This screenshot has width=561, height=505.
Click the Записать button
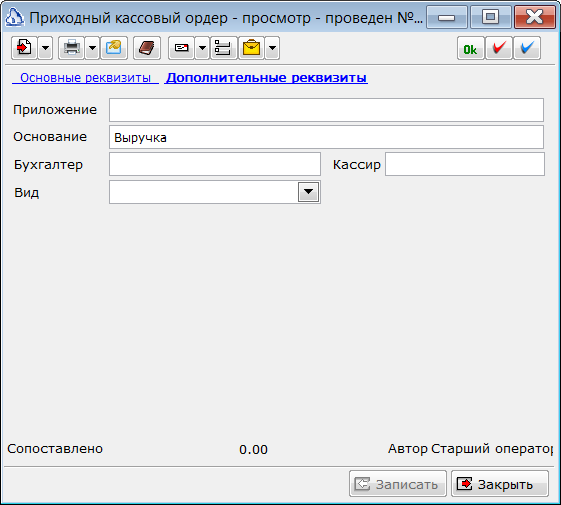pyautogui.click(x=398, y=484)
